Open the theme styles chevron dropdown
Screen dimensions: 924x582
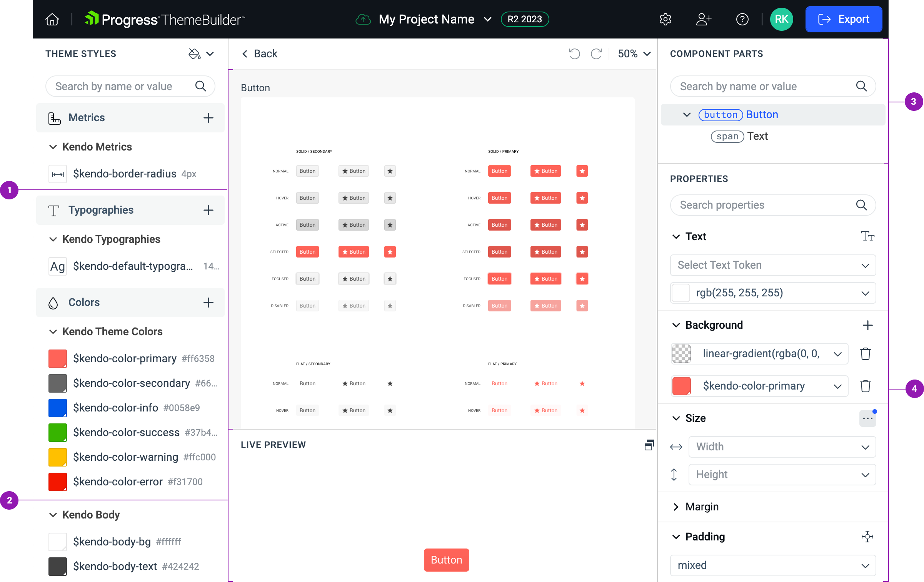pos(210,54)
